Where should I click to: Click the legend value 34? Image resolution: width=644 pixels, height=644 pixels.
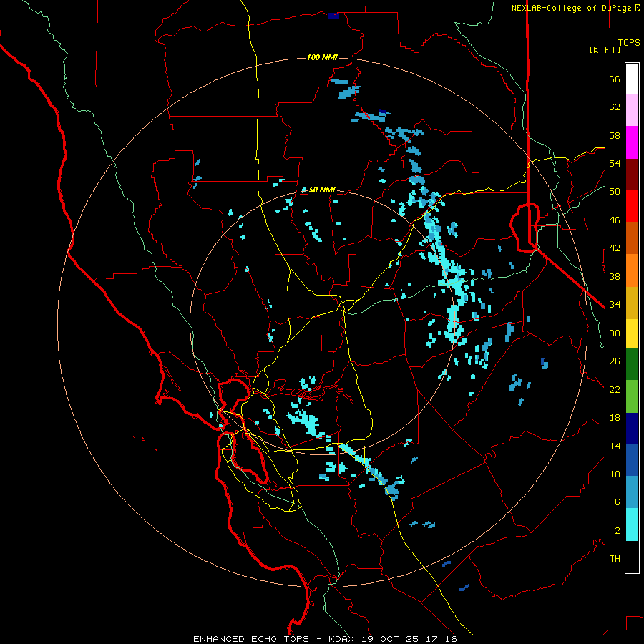pos(615,304)
